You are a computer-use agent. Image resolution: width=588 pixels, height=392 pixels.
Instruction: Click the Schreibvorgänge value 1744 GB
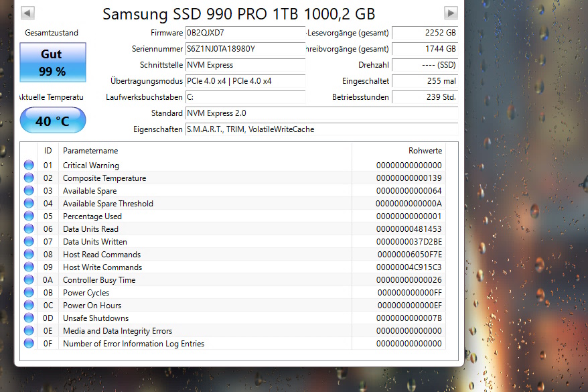click(x=425, y=49)
